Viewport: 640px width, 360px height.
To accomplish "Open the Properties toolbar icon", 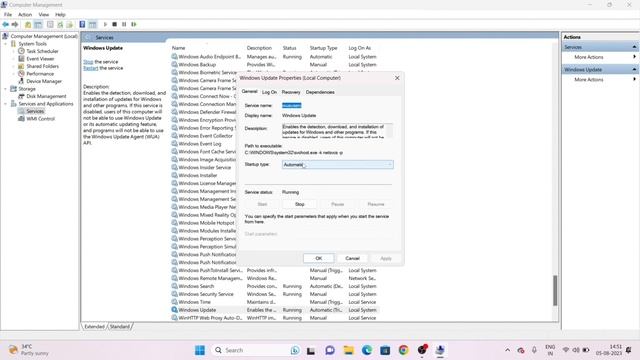I will tap(50, 24).
